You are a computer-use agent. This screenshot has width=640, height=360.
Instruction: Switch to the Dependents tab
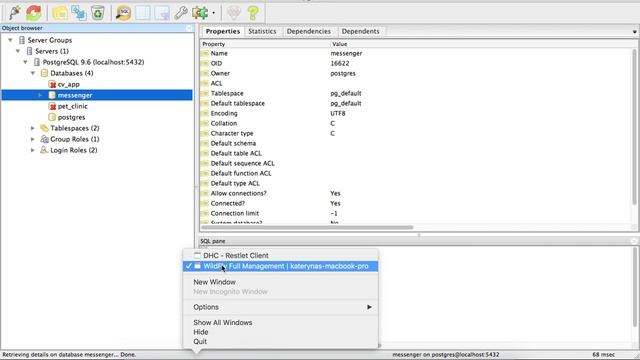[x=360, y=31]
